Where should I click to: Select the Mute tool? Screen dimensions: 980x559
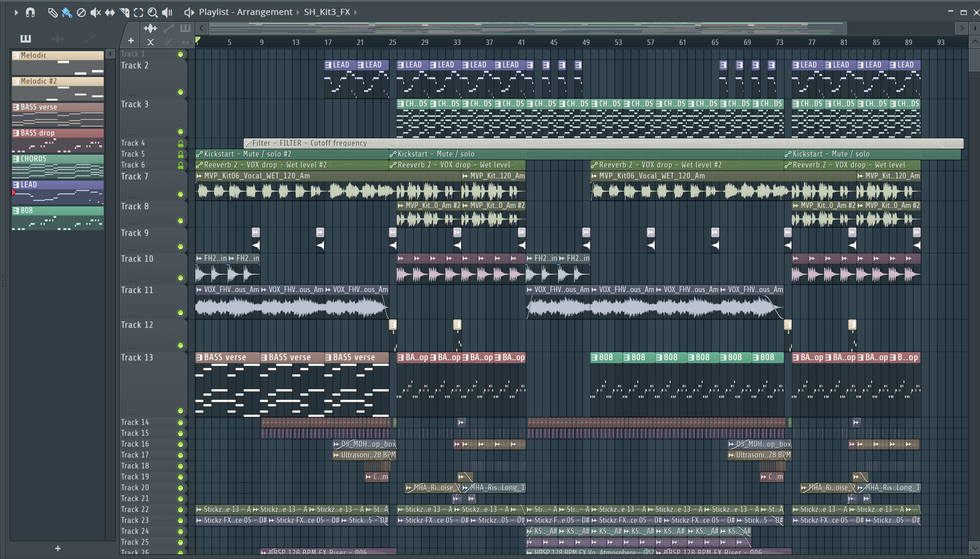(x=95, y=13)
